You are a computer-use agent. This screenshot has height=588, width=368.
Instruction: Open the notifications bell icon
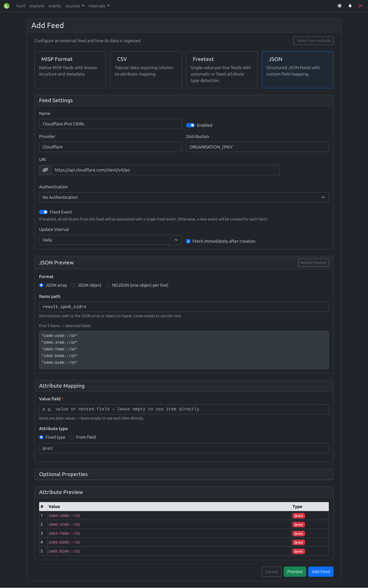pyautogui.click(x=350, y=6)
